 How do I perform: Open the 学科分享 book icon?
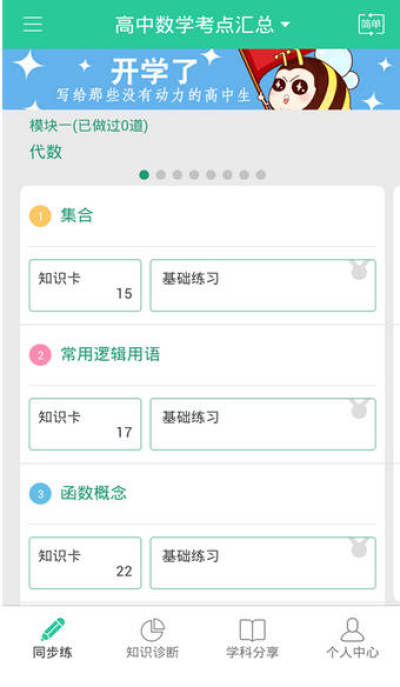(x=252, y=630)
